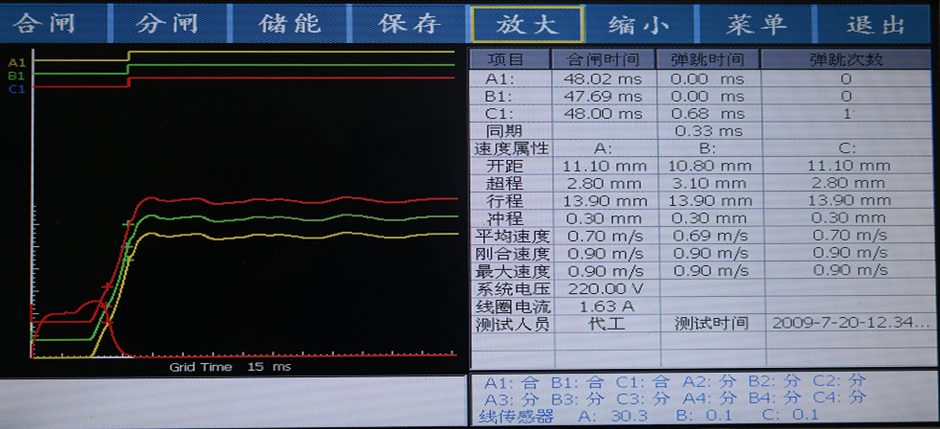Open the 菜单 menu
940x429 pixels.
(x=757, y=24)
